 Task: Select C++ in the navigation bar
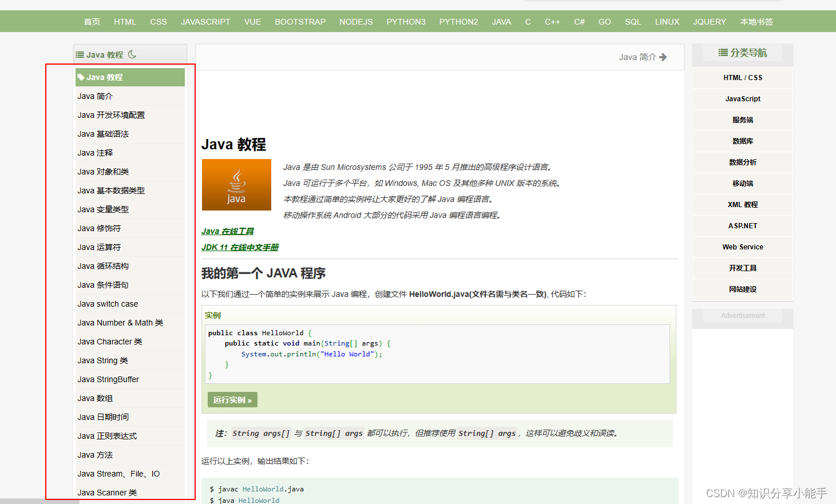(552, 22)
